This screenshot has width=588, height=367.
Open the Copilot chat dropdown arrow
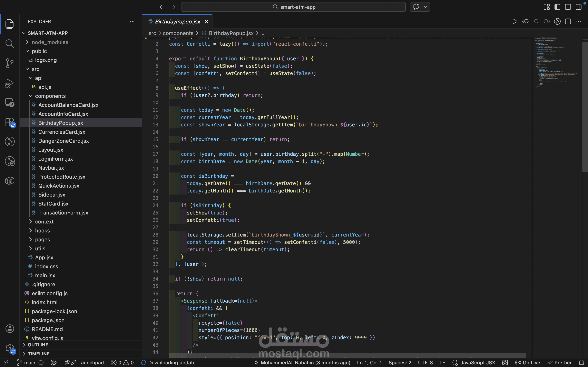click(x=425, y=7)
